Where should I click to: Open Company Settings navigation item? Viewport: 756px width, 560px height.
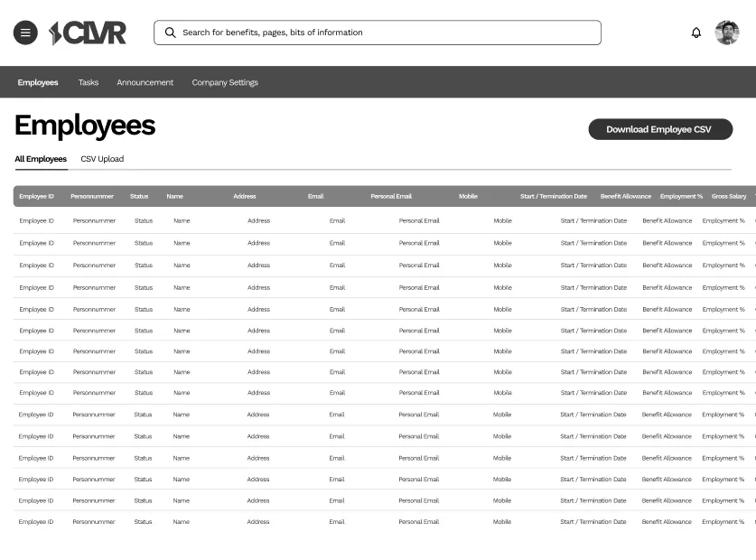coord(225,82)
